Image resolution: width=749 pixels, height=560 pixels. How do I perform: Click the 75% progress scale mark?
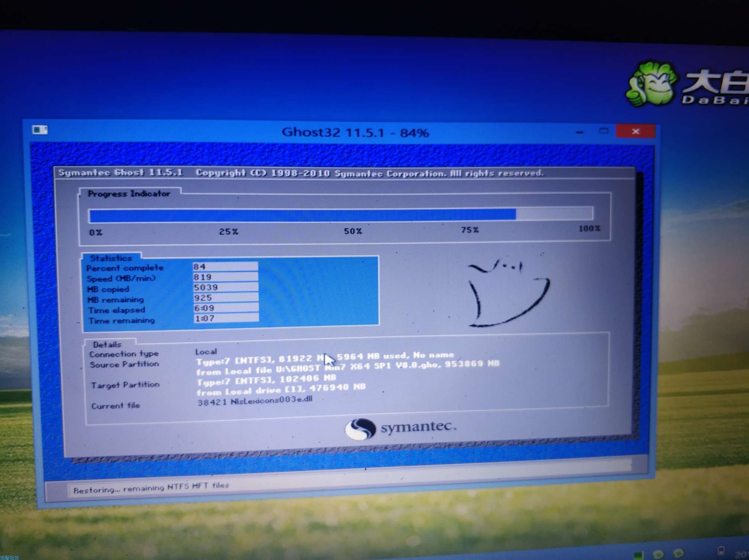coord(470,230)
